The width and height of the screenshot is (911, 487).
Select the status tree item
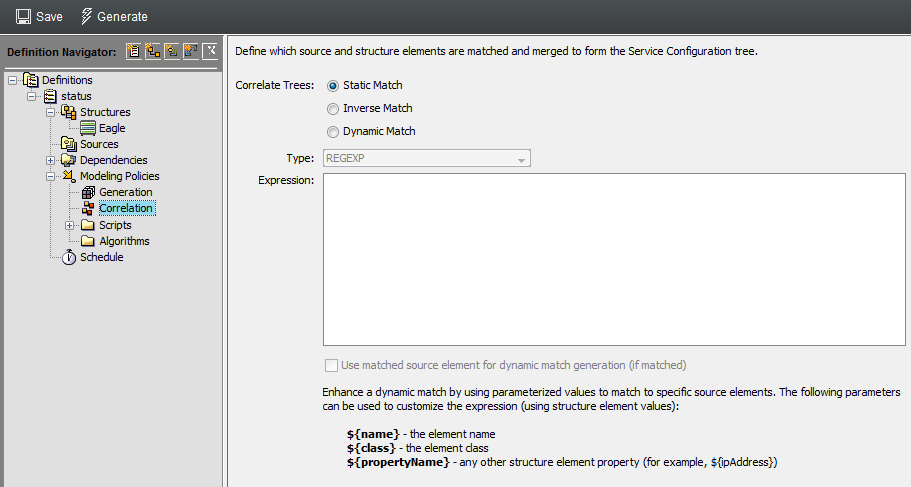[x=76, y=96]
